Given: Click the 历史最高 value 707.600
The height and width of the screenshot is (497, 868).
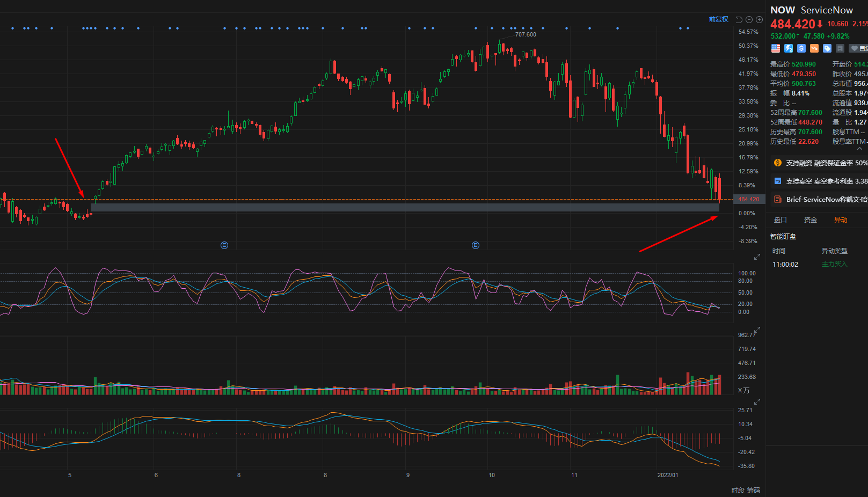Looking at the screenshot, I should pyautogui.click(x=810, y=132).
